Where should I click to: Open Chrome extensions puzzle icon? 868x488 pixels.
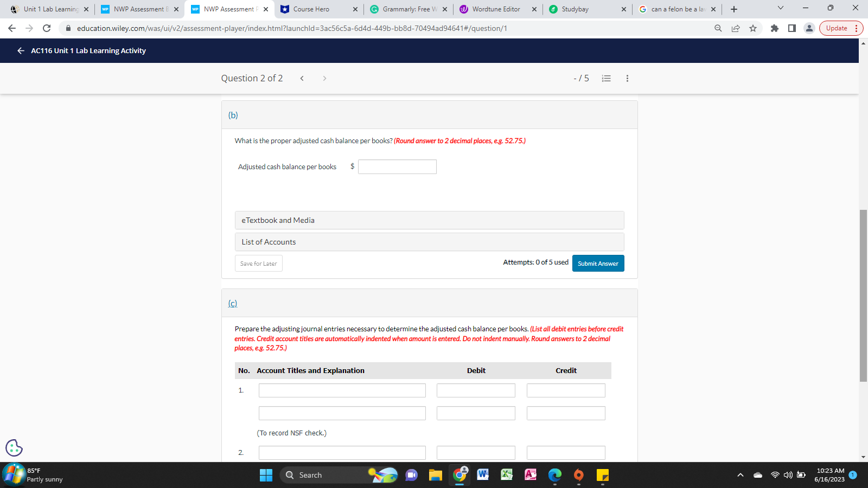coord(775,28)
